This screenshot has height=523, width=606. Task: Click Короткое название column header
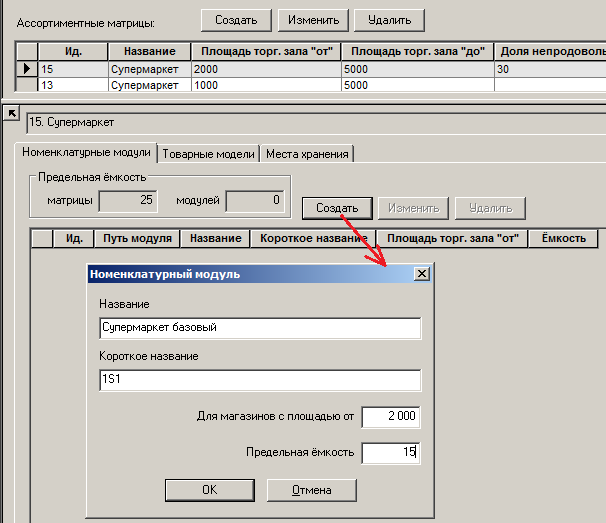[x=313, y=239]
